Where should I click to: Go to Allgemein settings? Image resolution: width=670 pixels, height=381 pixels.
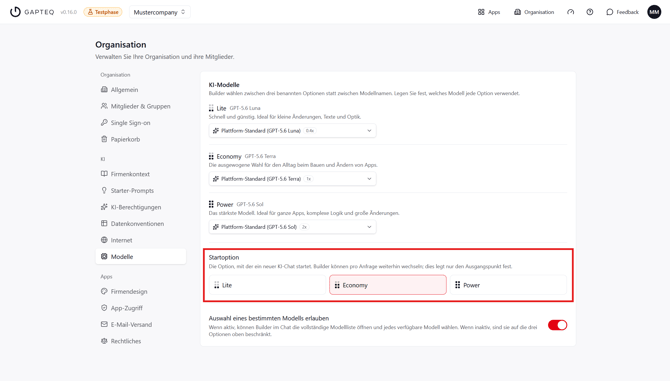pos(141,90)
